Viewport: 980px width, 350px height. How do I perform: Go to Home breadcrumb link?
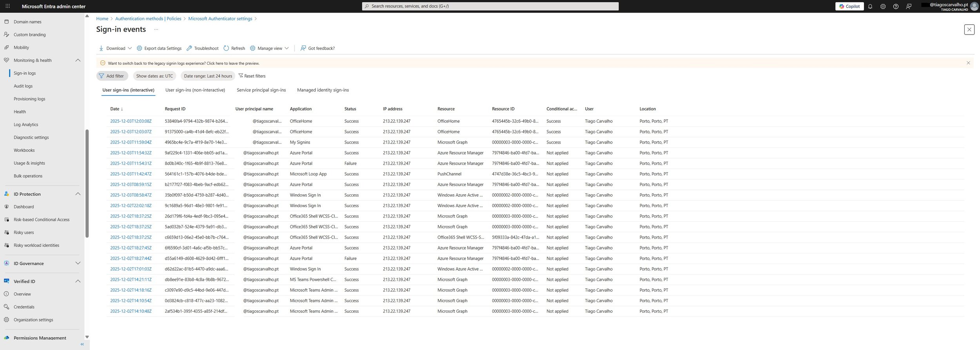point(102,19)
